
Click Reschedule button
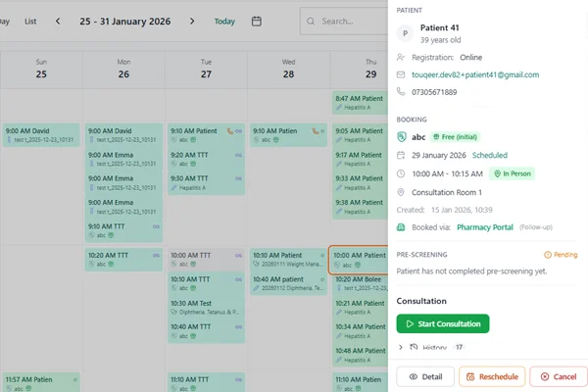tap(492, 376)
